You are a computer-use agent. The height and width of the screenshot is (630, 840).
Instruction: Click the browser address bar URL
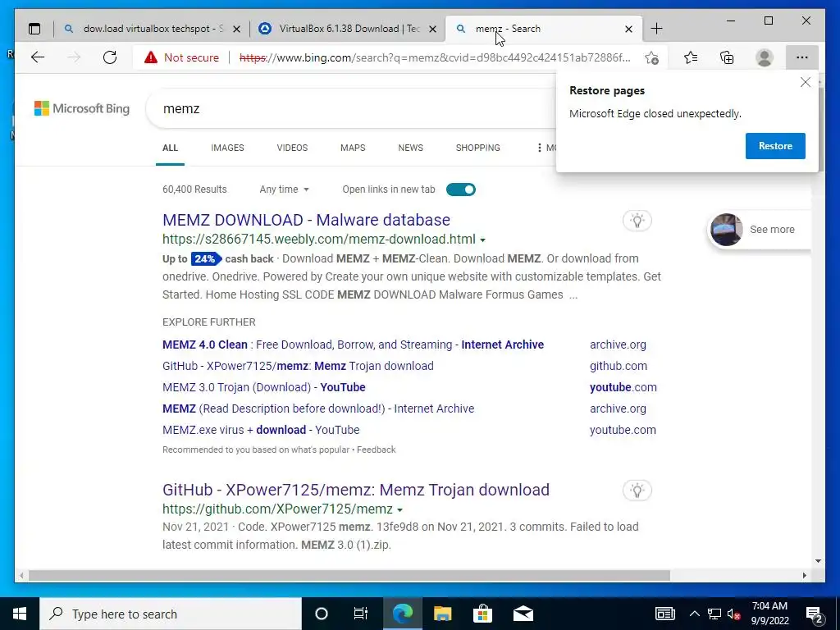pos(435,57)
